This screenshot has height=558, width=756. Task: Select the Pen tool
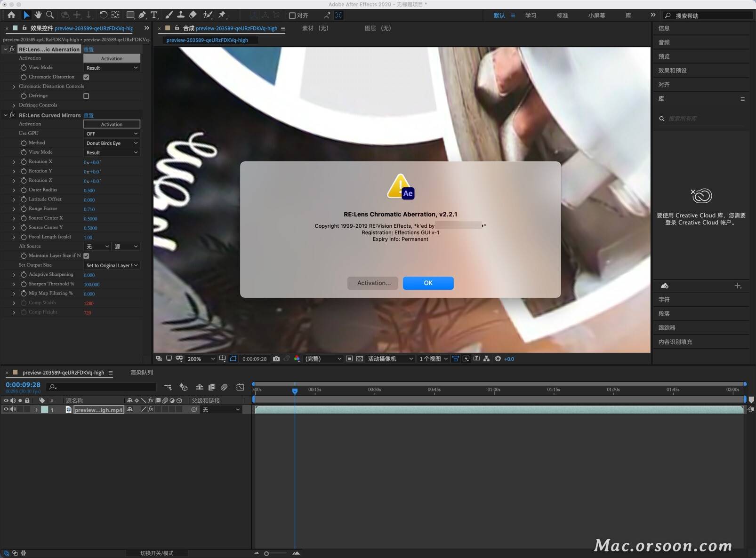coord(142,15)
